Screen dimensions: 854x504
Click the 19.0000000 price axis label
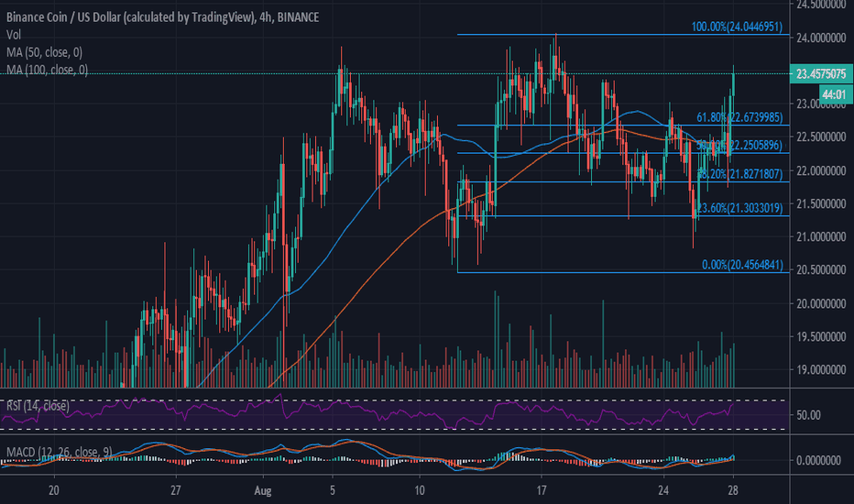(821, 369)
